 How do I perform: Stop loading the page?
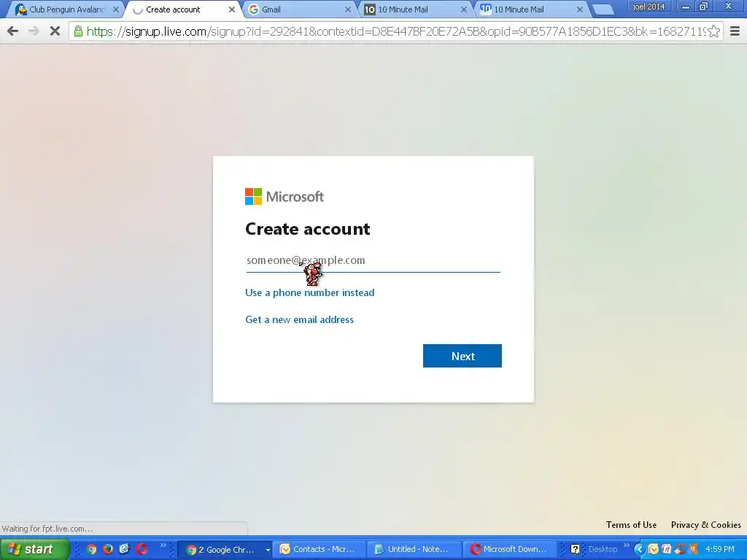tap(55, 31)
